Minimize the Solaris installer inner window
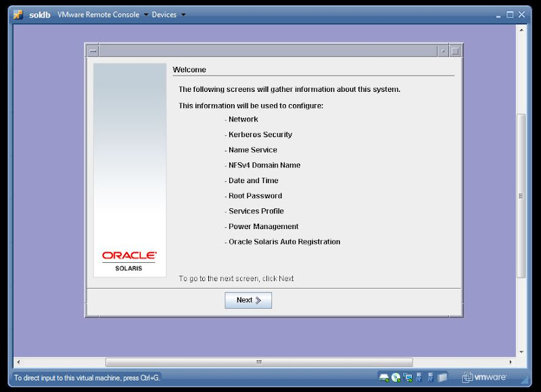541x392 pixels. 443,51
